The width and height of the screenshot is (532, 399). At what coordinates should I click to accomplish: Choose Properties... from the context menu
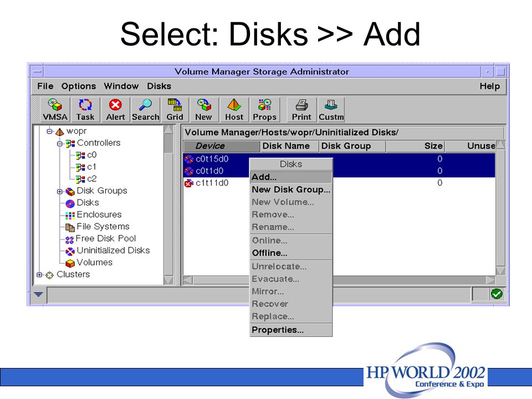click(291, 330)
